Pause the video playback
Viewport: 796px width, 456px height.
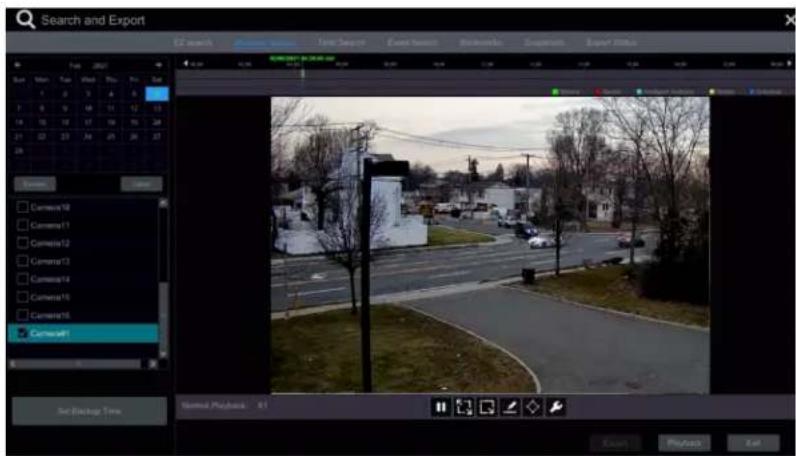coord(441,407)
